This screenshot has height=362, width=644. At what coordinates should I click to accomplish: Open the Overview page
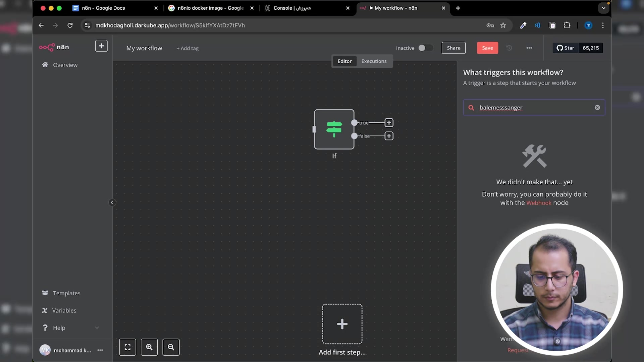(x=60, y=65)
